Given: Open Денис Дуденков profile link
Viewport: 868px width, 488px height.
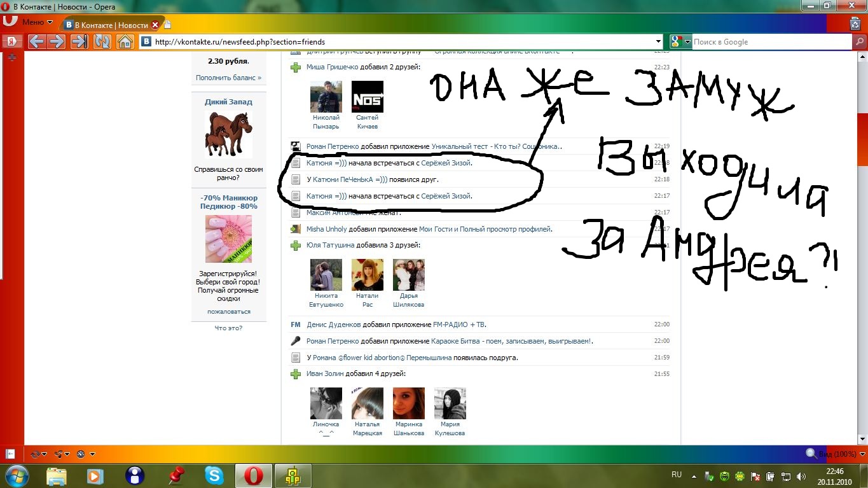Looking at the screenshot, I should (334, 324).
